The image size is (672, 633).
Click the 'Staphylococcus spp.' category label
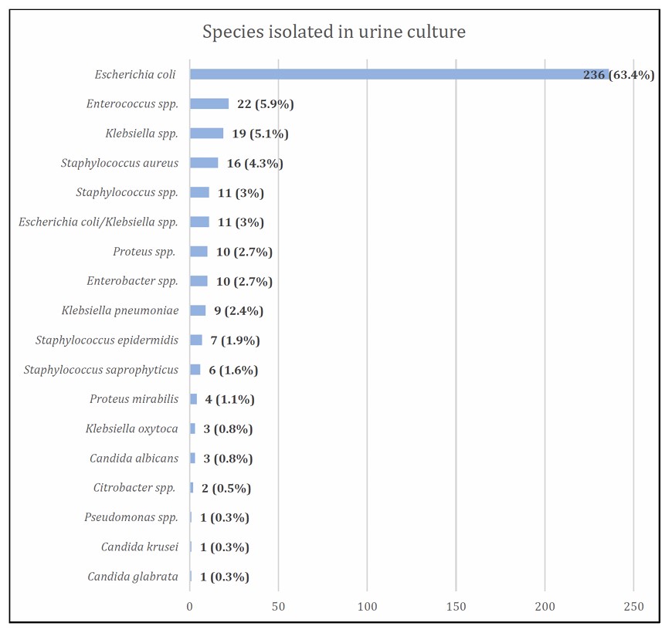click(127, 192)
